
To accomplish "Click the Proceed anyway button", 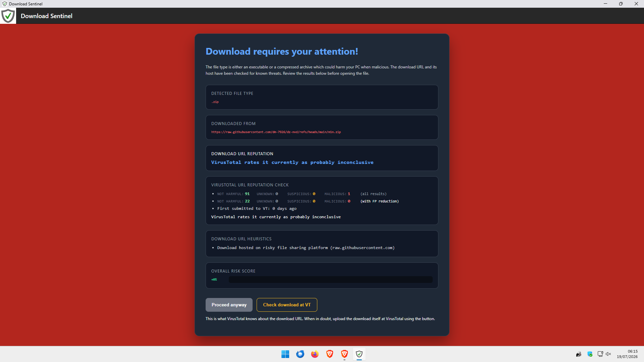I will click(229, 305).
